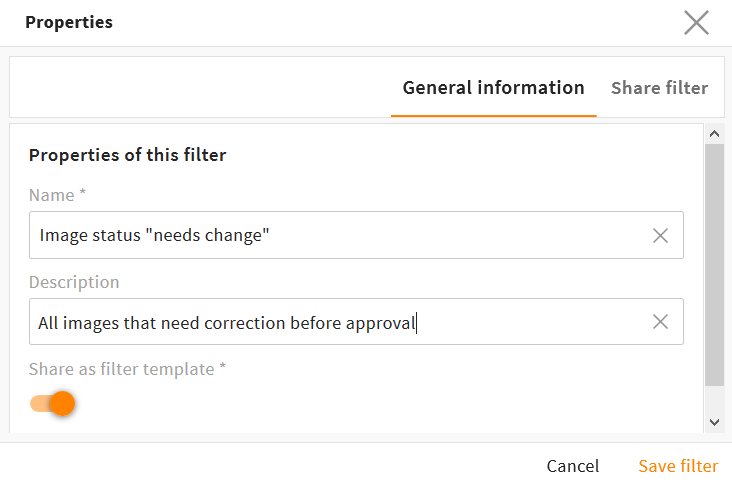Close the Properties dialog with X
The width and height of the screenshot is (732, 487).
click(x=696, y=23)
